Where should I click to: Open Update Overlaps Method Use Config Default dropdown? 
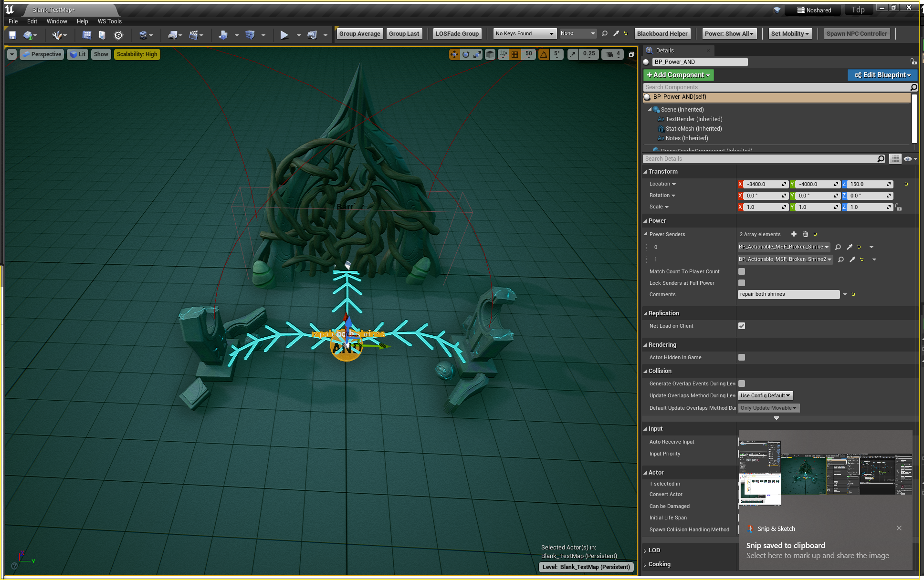765,395
